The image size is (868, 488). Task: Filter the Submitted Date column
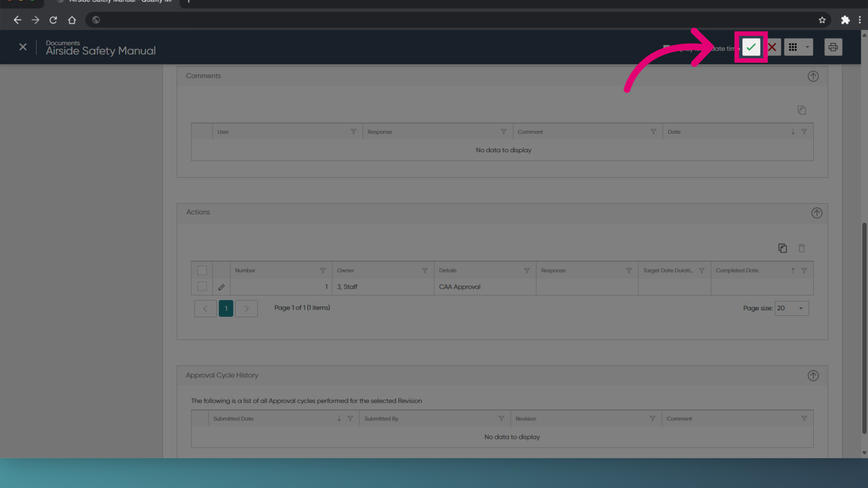point(350,418)
